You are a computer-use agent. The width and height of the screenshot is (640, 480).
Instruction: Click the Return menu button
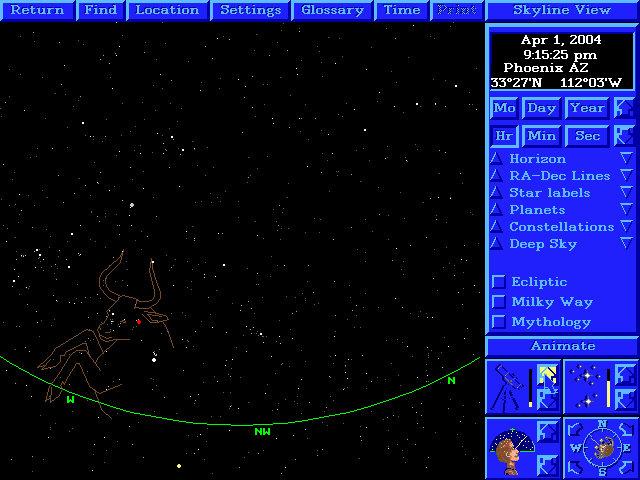pyautogui.click(x=37, y=10)
